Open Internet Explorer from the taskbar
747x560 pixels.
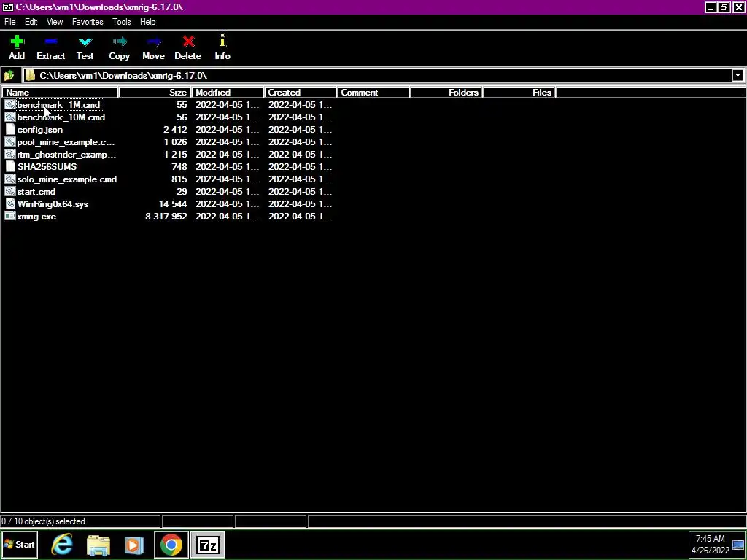point(62,545)
